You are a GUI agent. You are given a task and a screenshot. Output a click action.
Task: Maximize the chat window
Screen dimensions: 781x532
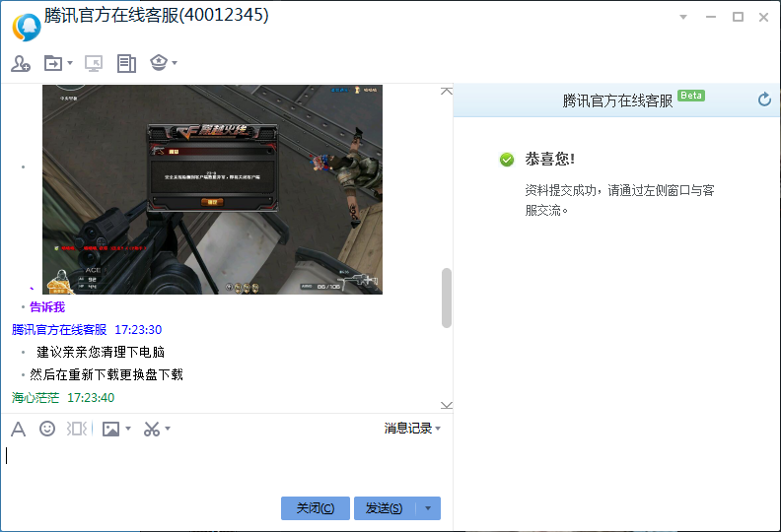click(x=738, y=17)
